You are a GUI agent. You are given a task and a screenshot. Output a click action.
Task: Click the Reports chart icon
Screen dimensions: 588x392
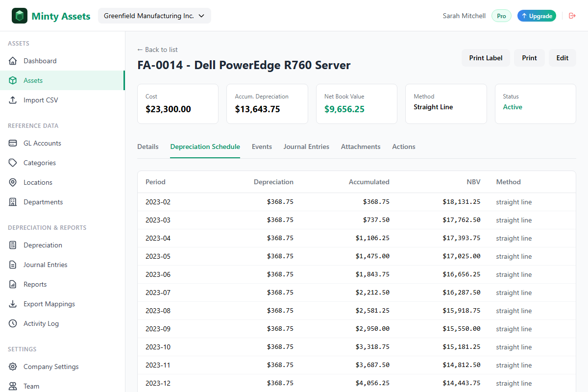13,284
